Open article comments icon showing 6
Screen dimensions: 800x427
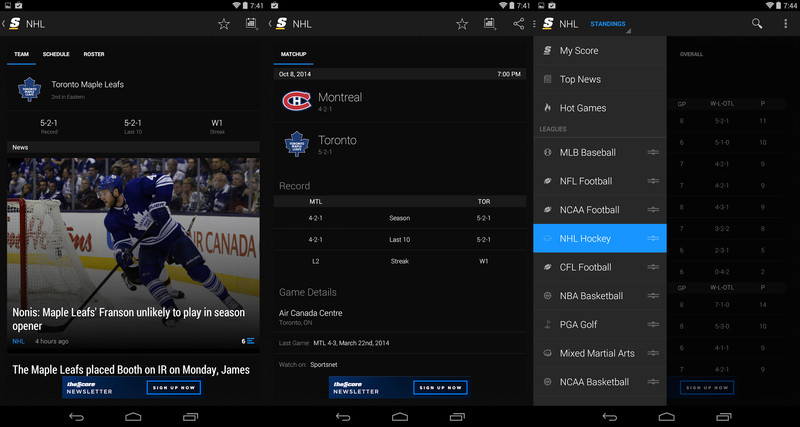coord(248,341)
